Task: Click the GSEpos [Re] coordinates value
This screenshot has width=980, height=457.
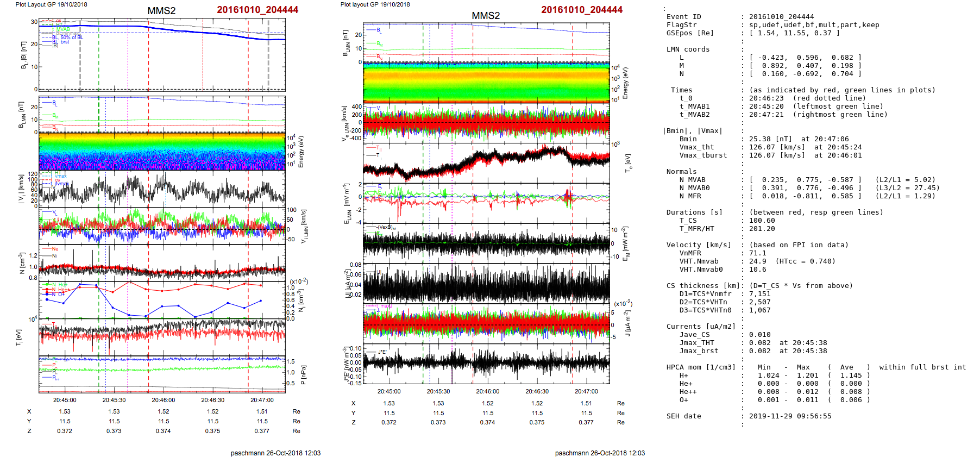Action: [794, 33]
